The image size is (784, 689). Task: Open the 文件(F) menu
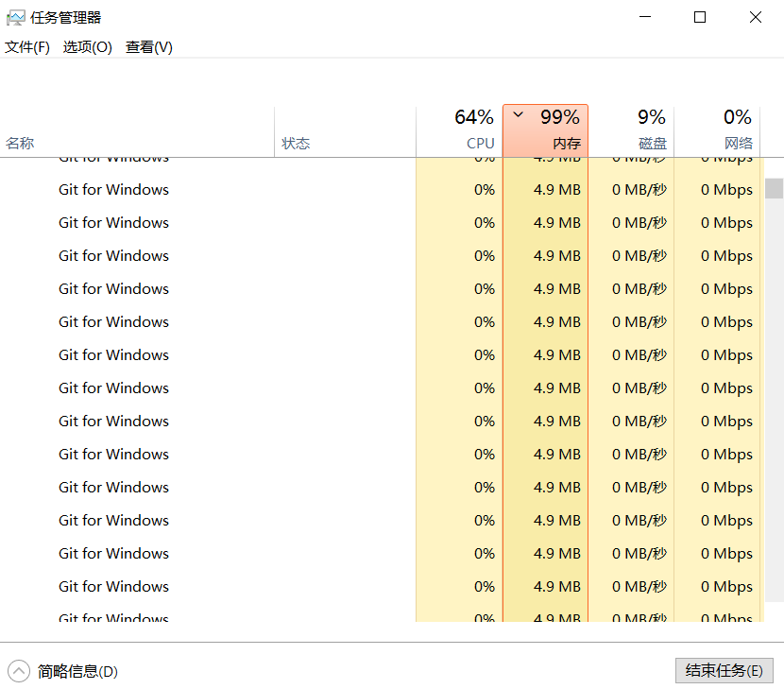click(27, 47)
